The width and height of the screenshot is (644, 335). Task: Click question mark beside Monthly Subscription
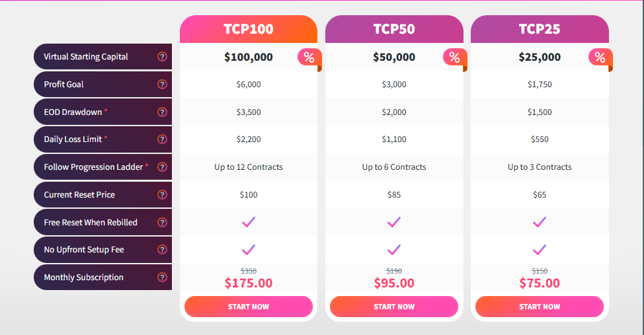click(x=162, y=278)
